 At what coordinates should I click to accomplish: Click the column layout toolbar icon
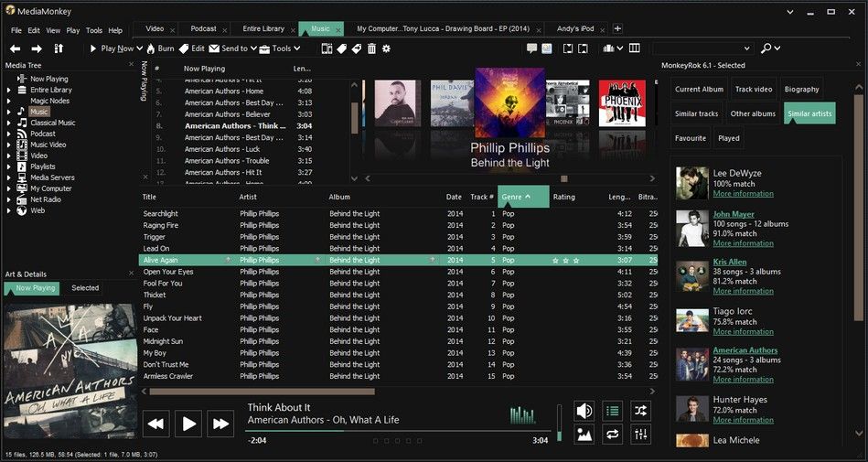(x=635, y=48)
